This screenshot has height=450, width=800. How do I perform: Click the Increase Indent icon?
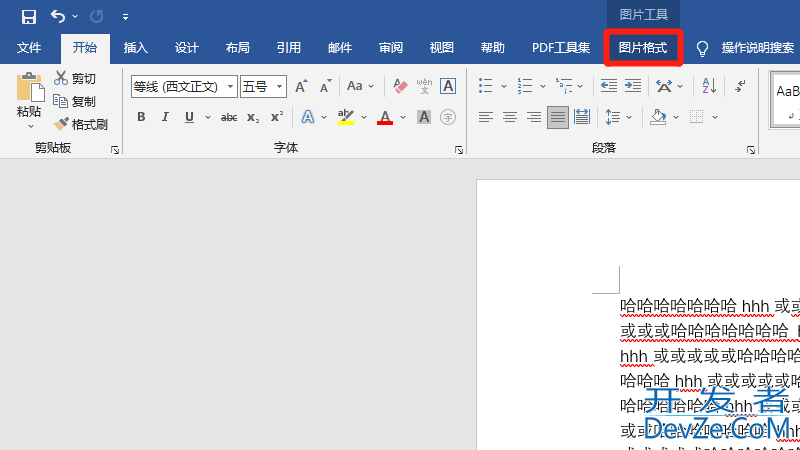pos(633,86)
